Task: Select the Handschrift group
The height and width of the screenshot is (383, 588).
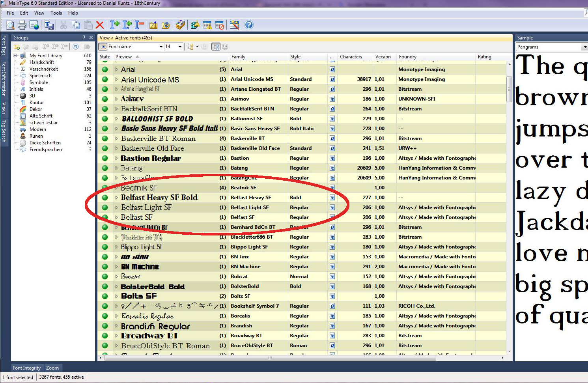Action: [41, 62]
